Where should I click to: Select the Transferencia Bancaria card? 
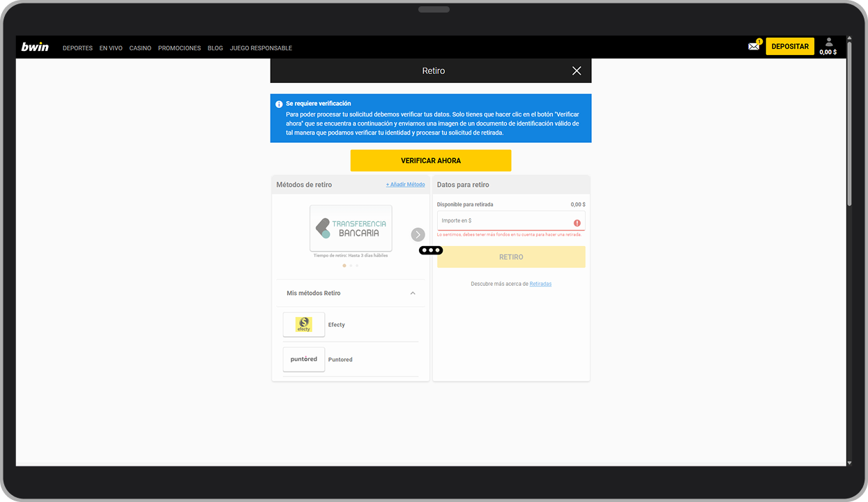click(351, 228)
